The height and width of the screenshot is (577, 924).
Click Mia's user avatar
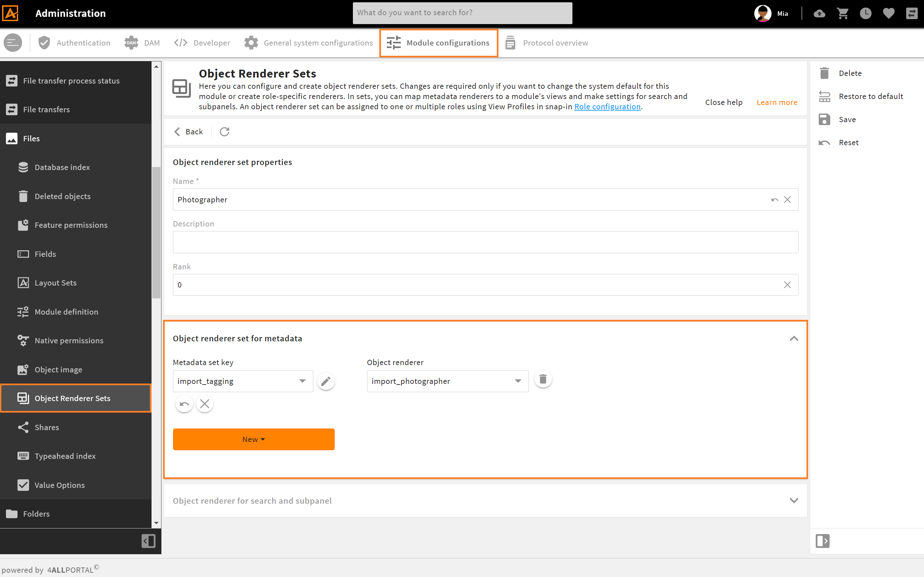point(763,13)
